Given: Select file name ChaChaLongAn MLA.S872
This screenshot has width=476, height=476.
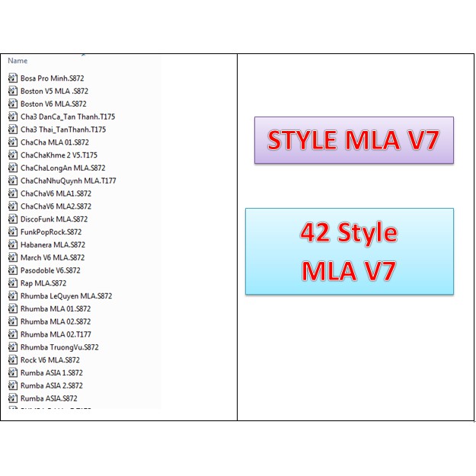Looking at the screenshot, I should [63, 168].
